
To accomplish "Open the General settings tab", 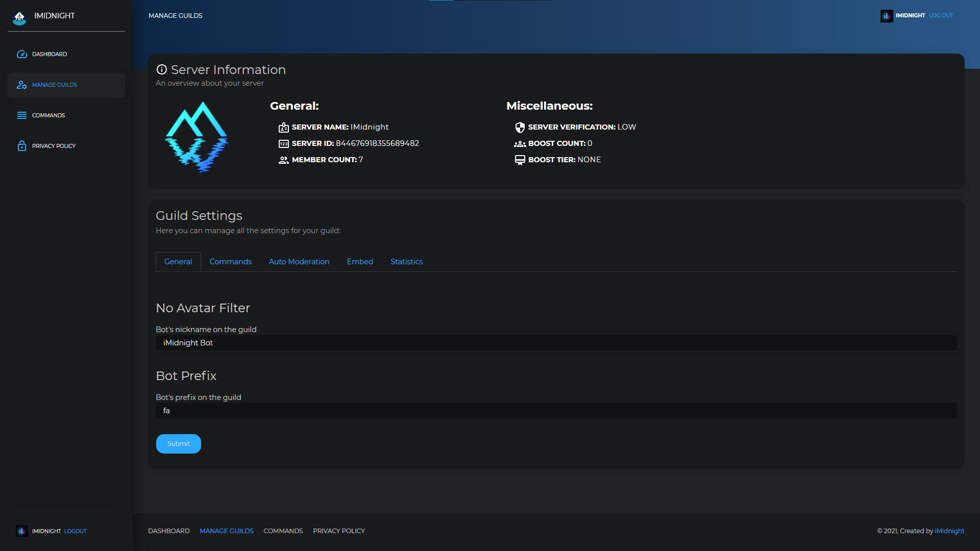I will [178, 262].
